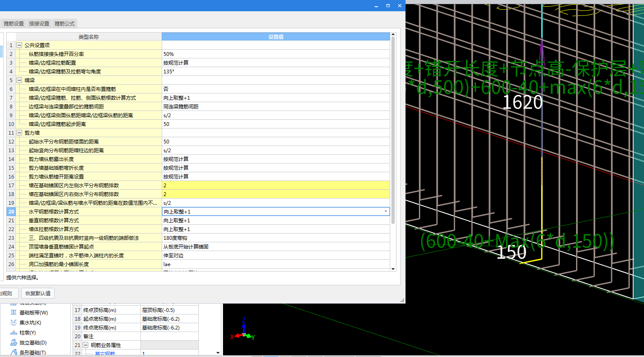Image resolution: width=644 pixels, height=357 pixels.
Task: Click the 类型名称 column header
Action: 89,37
